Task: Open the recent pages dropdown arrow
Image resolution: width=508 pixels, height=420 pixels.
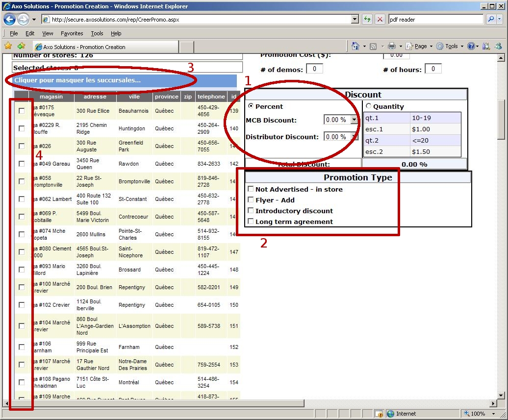Action: [34, 20]
